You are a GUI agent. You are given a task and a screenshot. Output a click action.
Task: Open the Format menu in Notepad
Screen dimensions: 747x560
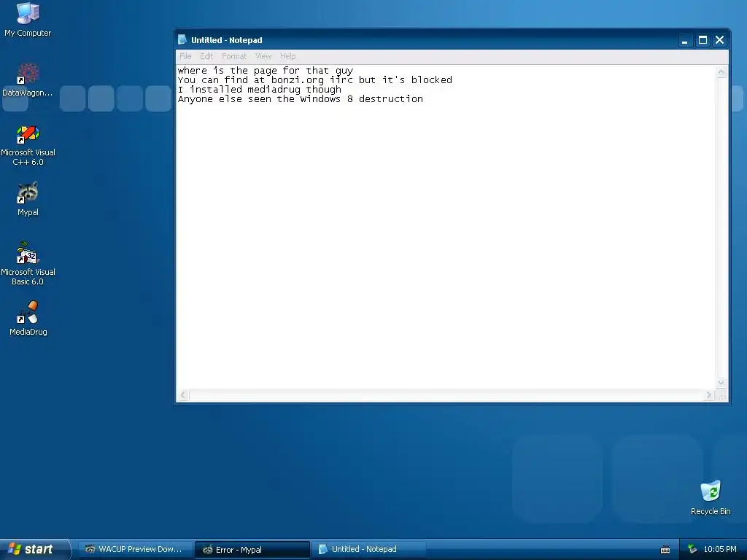tap(234, 56)
